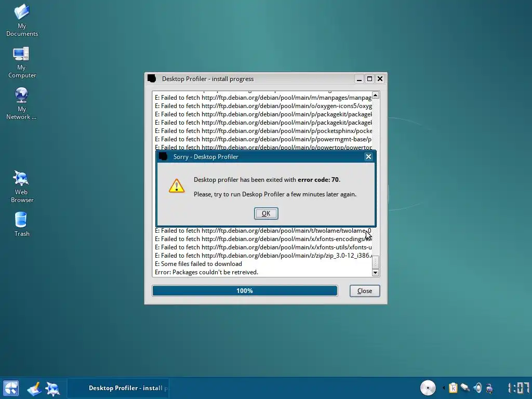Maximize the install progress window
Screen dimensions: 532x399
[370, 79]
